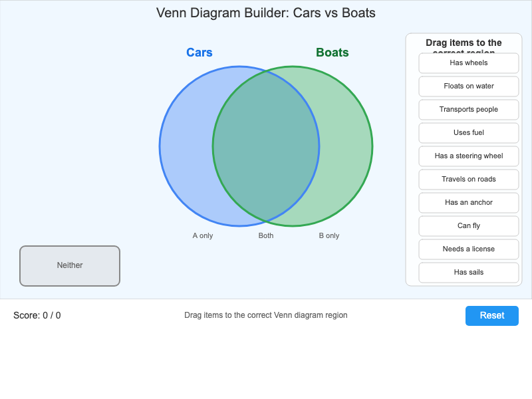
Task: Click the 'Has wheels' draggable item
Action: click(x=468, y=63)
